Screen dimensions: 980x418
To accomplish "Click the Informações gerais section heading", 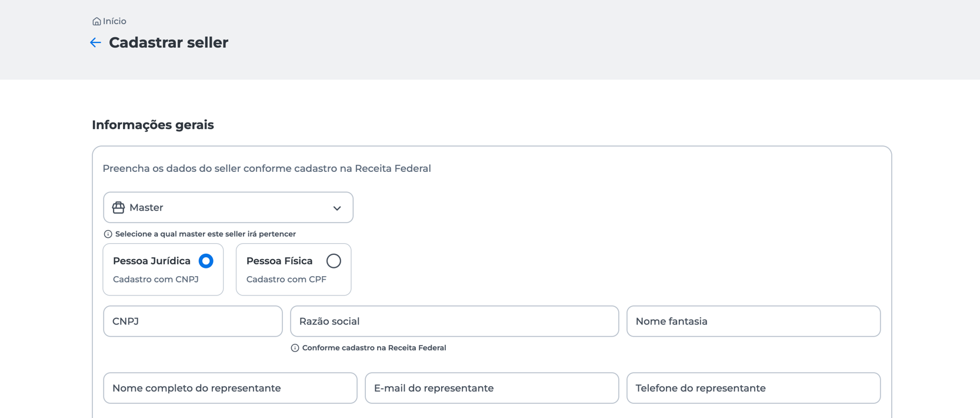I will point(153,125).
